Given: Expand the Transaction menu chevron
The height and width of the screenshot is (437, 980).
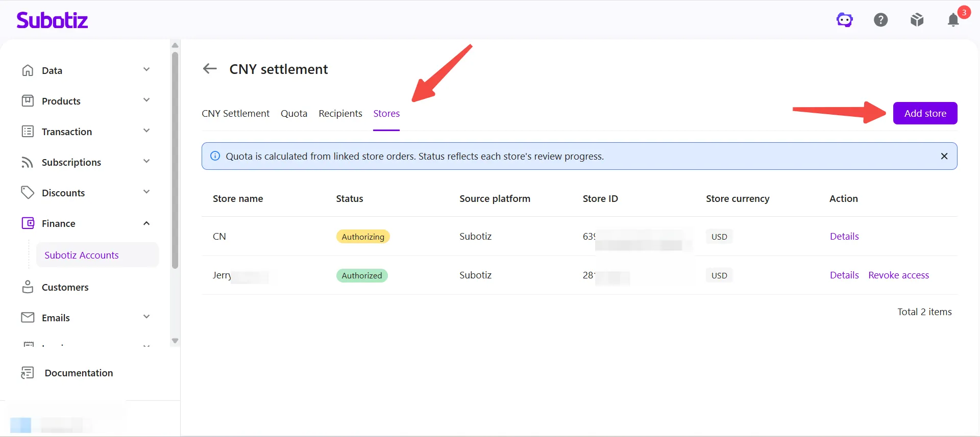Looking at the screenshot, I should [146, 131].
